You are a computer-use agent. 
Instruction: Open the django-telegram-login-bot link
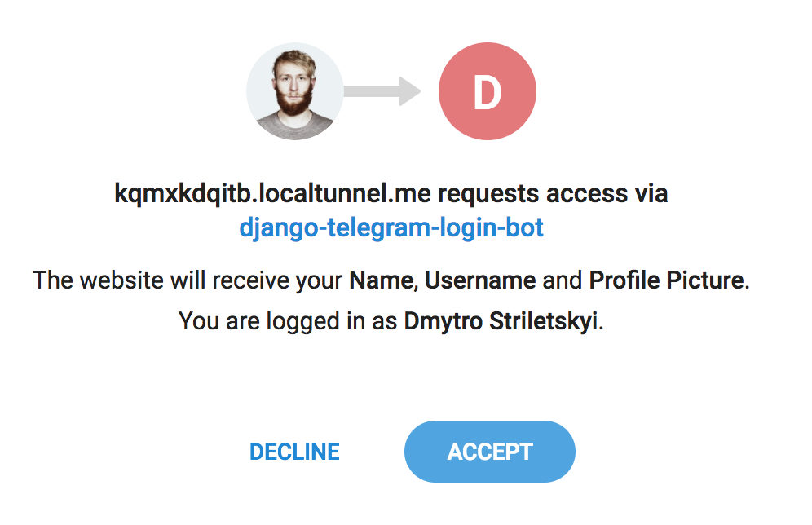395,228
